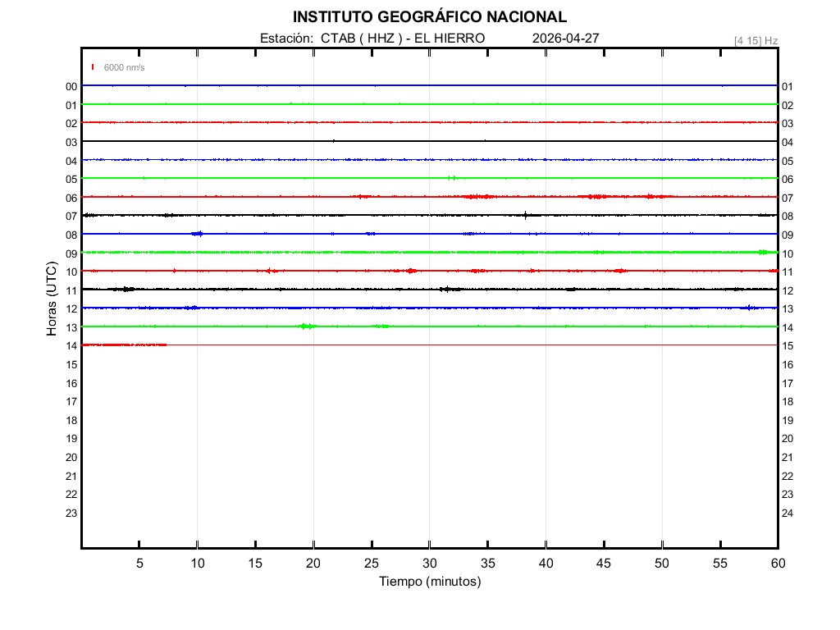Select hour 00 label on left axis
Viewport: 840px width, 630px height.
coord(71,87)
